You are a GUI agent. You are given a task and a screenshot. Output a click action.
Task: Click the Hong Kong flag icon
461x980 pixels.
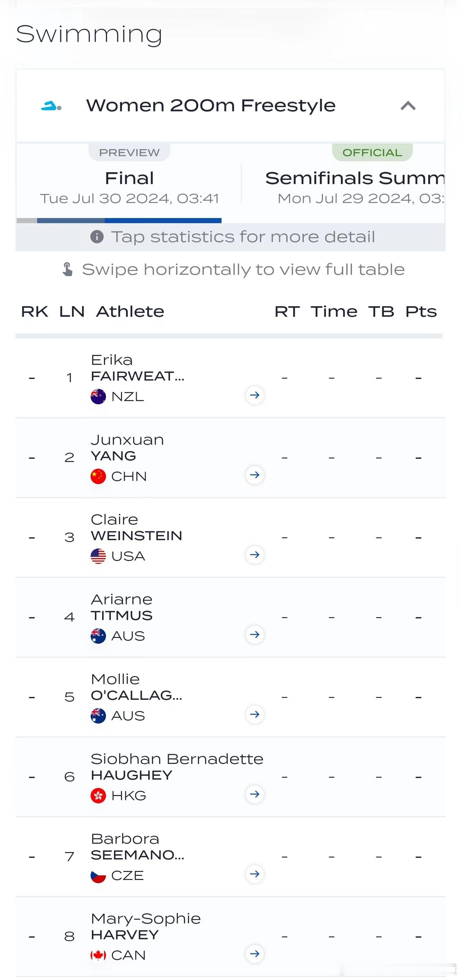(x=98, y=795)
